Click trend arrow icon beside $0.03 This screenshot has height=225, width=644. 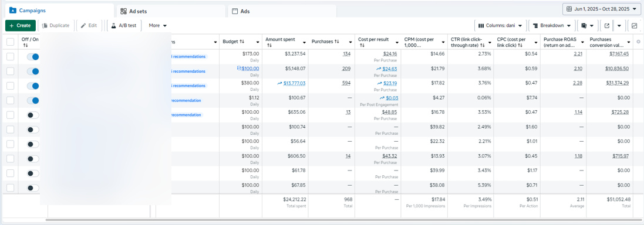382,98
